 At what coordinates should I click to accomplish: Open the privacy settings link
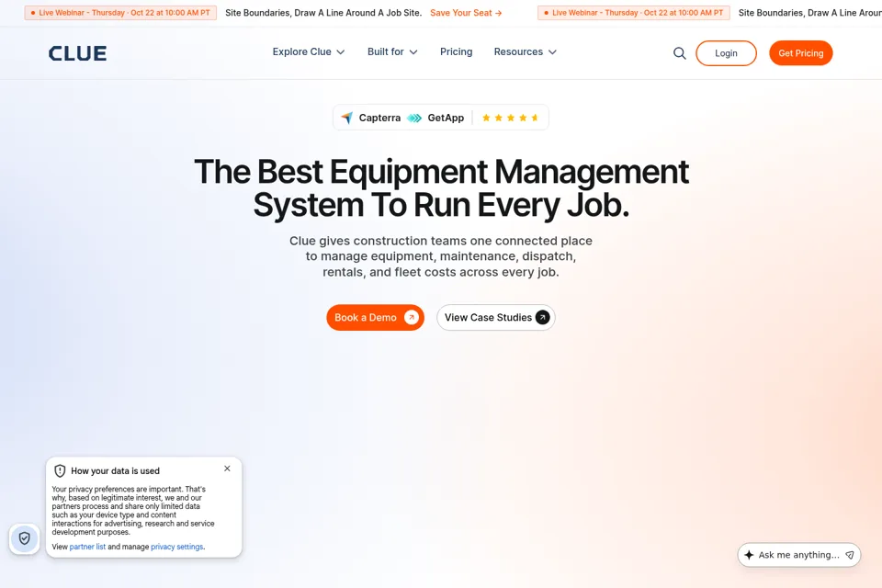coord(176,547)
